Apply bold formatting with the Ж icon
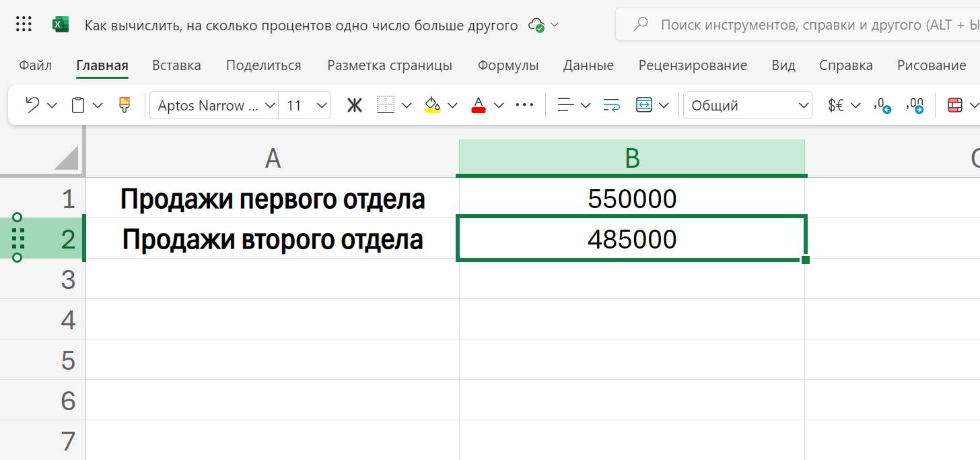The width and height of the screenshot is (980, 460). (355, 105)
